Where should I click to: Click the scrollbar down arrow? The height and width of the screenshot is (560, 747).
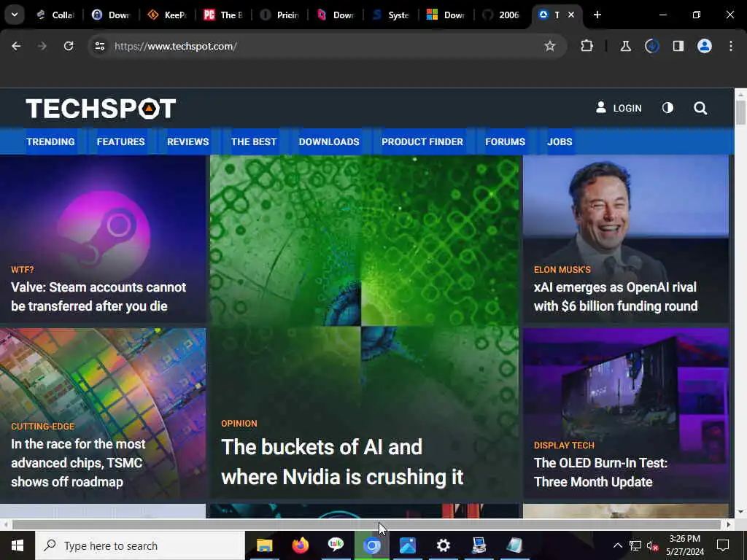point(740,513)
